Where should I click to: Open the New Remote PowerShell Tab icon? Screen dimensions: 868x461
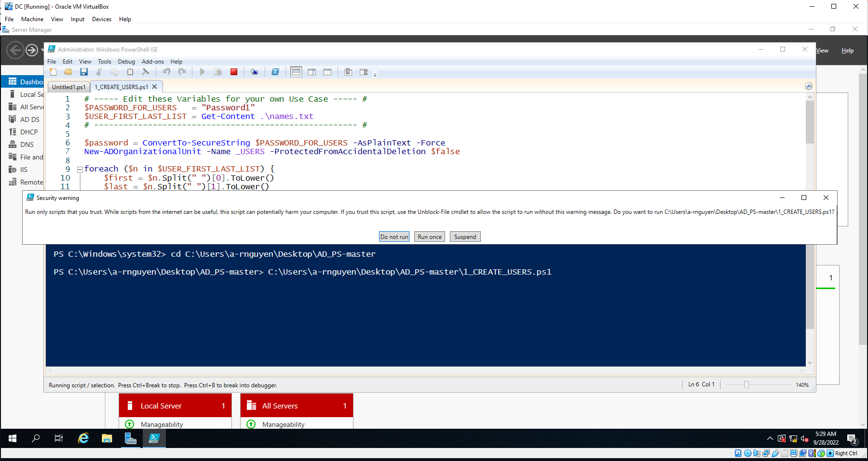click(254, 72)
